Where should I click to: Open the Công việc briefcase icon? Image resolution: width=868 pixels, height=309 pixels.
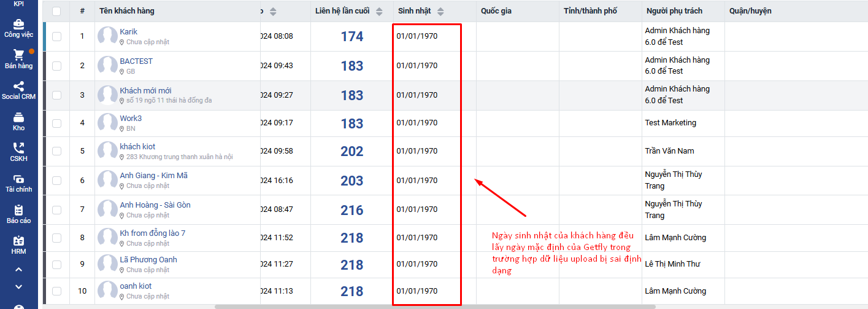pyautogui.click(x=18, y=25)
